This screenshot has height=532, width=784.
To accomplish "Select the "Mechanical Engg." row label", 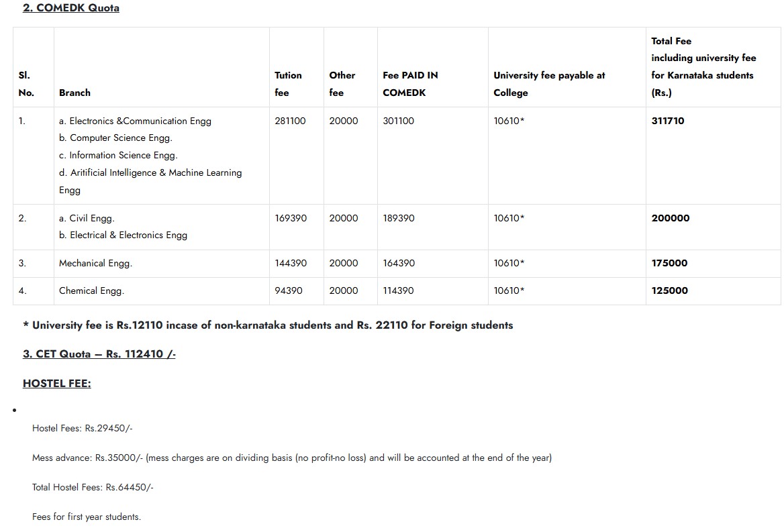I will tap(95, 263).
